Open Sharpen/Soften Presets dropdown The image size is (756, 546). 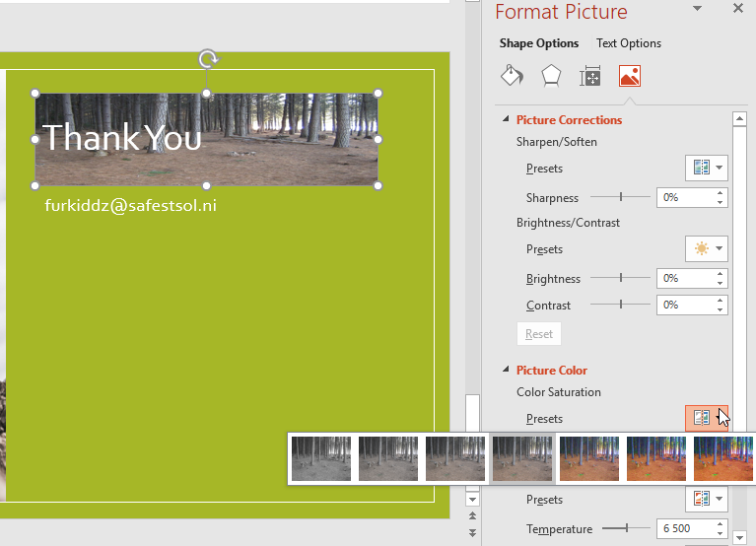707,168
